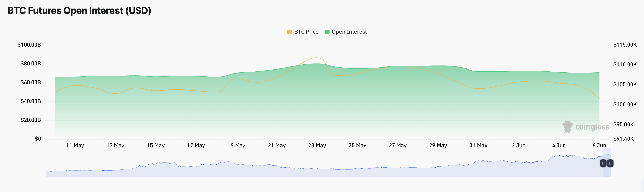Click the 2 Jun date label
Screen dimensions: 644x192
(518, 145)
